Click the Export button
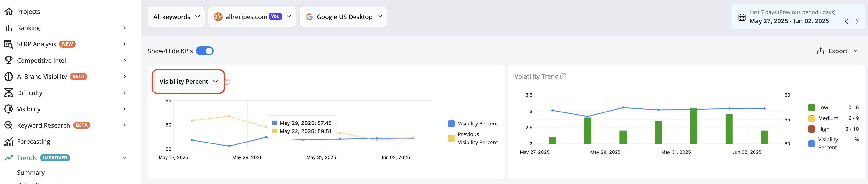 [837, 51]
